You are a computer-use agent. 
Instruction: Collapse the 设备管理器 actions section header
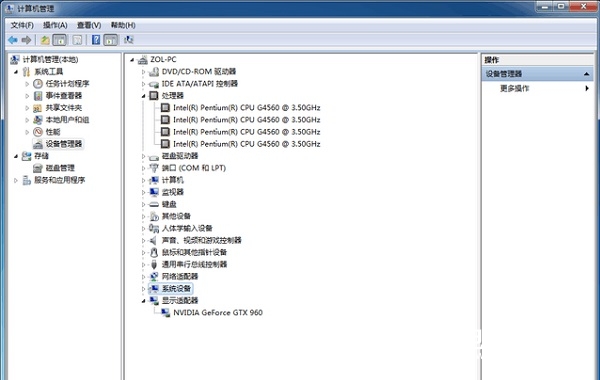[x=587, y=74]
